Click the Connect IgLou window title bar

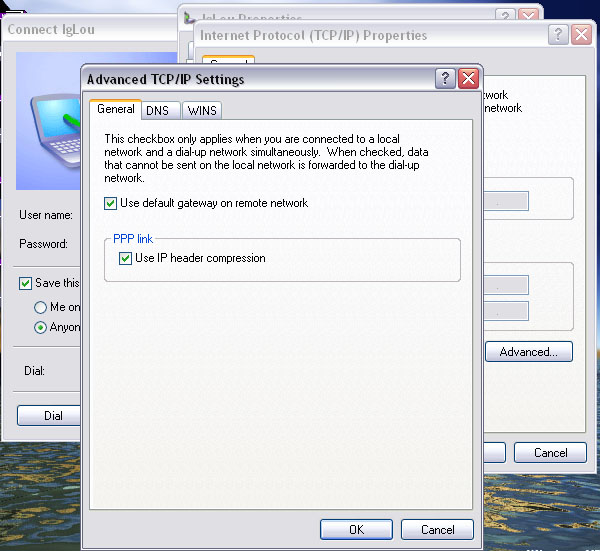(x=90, y=30)
